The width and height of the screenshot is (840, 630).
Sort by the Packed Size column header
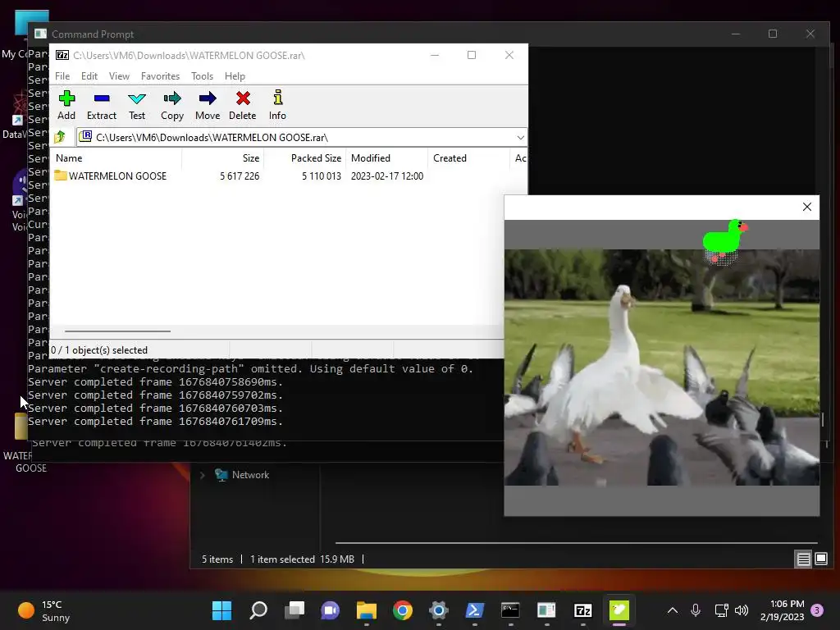305,158
